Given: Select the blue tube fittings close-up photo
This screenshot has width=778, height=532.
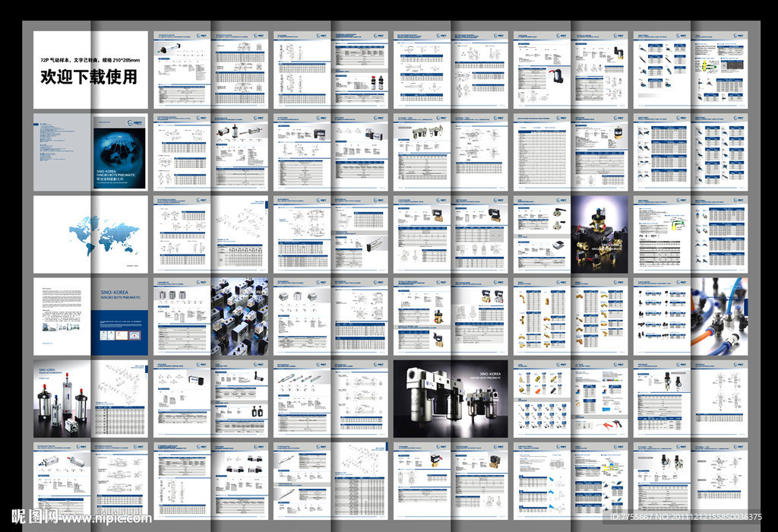Looking at the screenshot, I should (x=719, y=317).
